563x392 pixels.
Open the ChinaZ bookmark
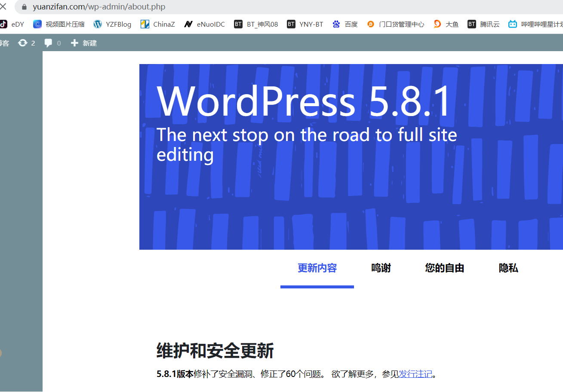(x=158, y=24)
